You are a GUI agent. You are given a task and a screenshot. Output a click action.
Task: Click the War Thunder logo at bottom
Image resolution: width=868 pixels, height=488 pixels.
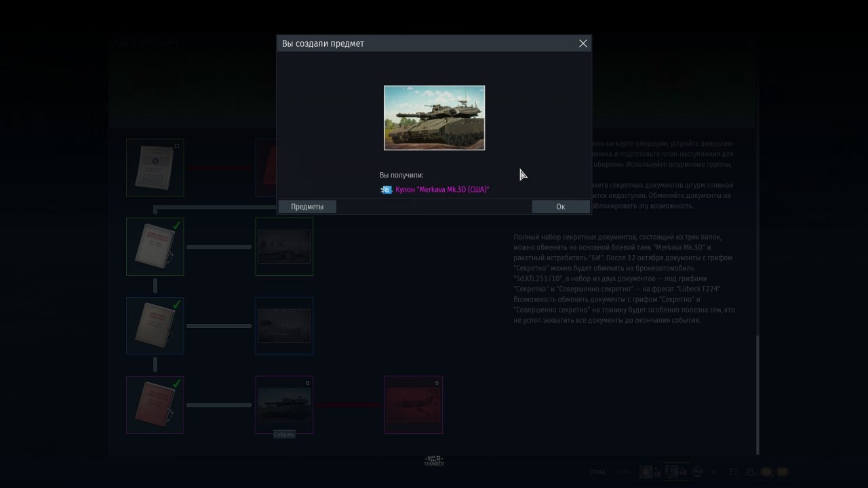434,461
